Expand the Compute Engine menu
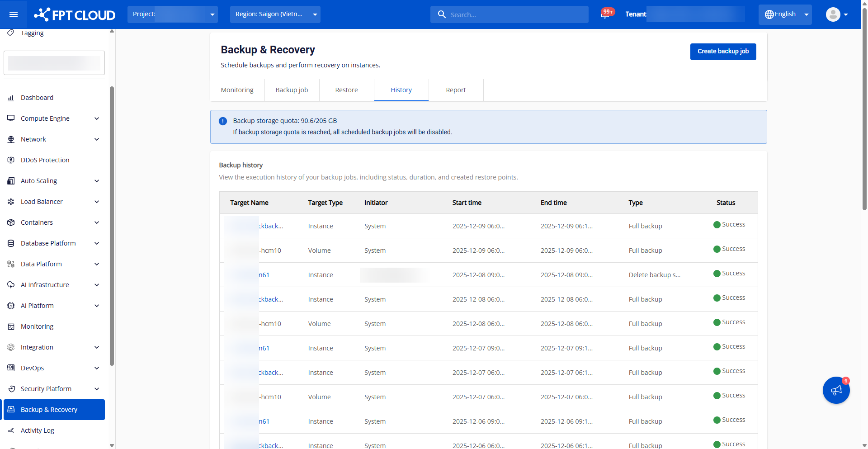868x449 pixels. pyautogui.click(x=45, y=118)
